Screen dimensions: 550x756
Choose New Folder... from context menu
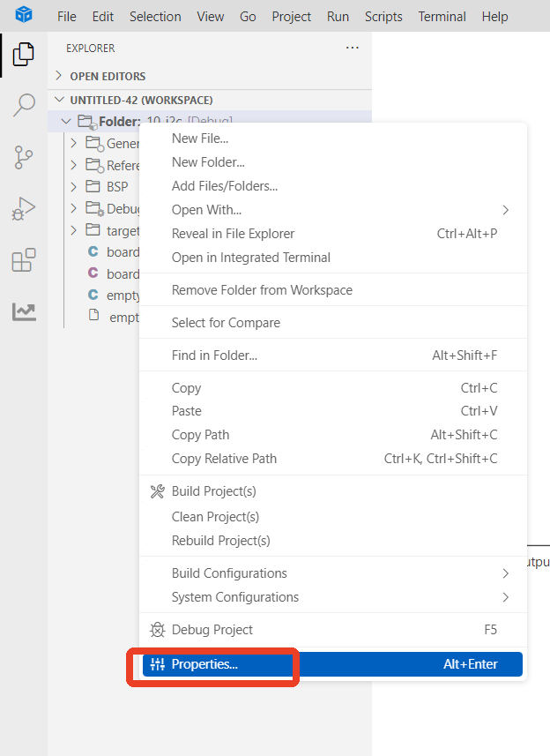pyautogui.click(x=333, y=162)
